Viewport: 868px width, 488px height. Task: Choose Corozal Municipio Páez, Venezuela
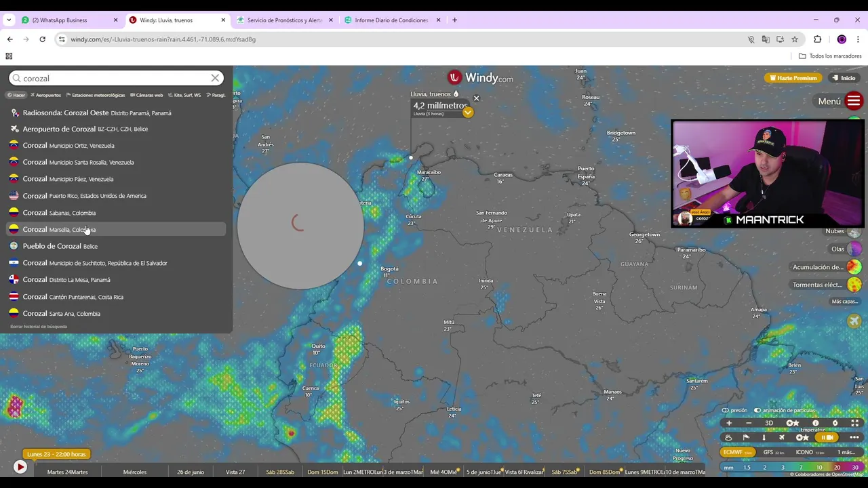tap(116, 179)
